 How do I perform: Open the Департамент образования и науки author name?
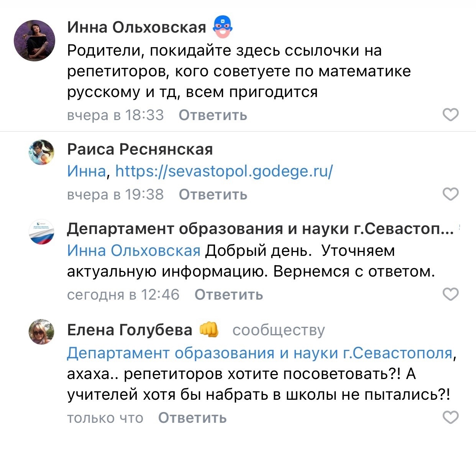(x=260, y=229)
